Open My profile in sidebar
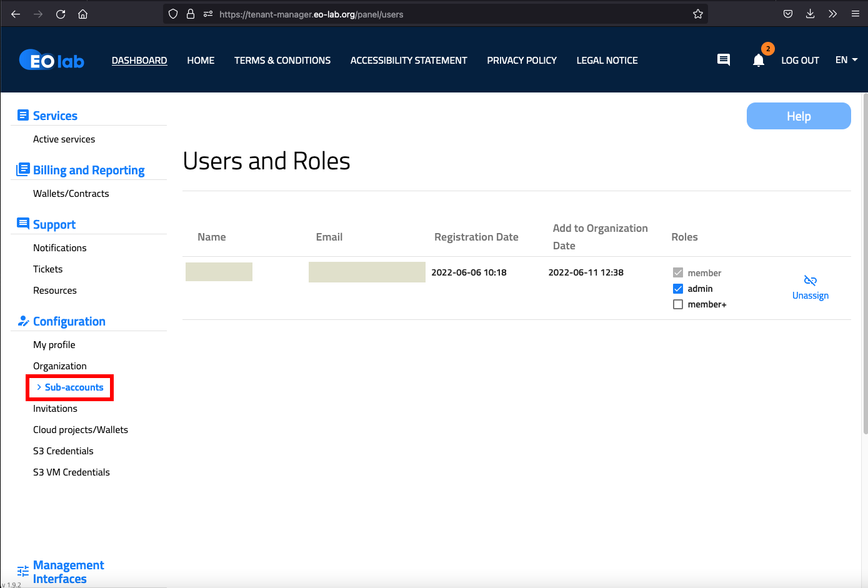 54,345
